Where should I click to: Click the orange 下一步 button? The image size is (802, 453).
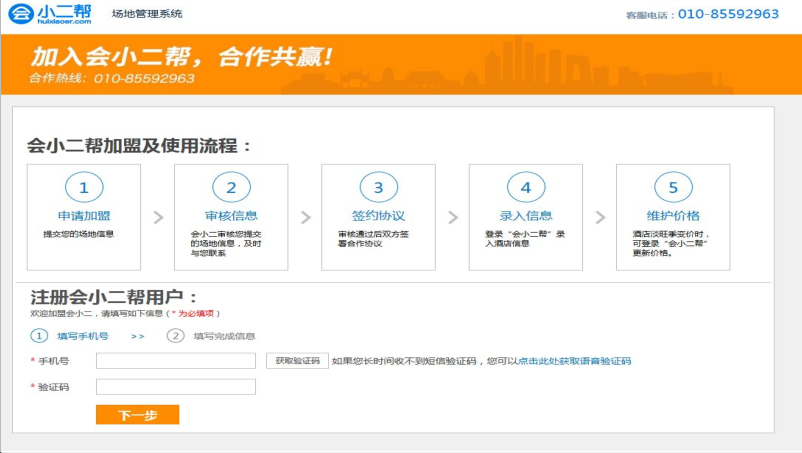click(x=138, y=415)
